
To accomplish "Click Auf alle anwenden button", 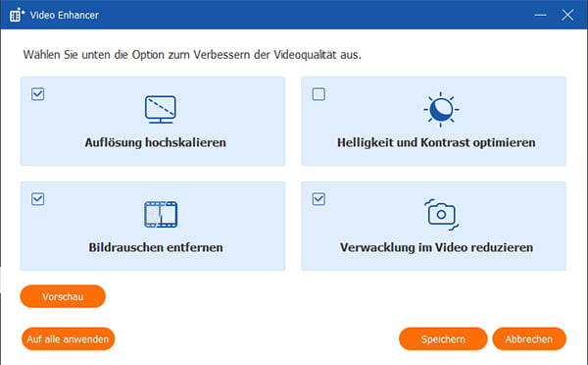I will (68, 339).
